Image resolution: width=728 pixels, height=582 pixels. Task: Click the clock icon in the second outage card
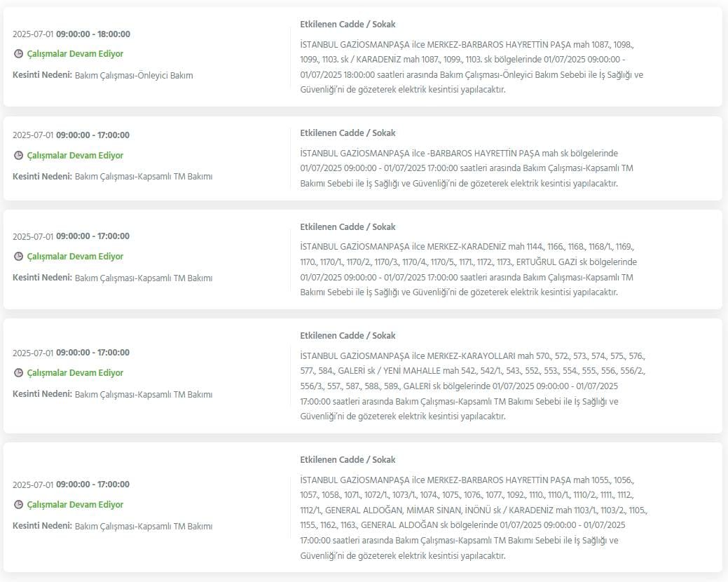click(x=18, y=156)
